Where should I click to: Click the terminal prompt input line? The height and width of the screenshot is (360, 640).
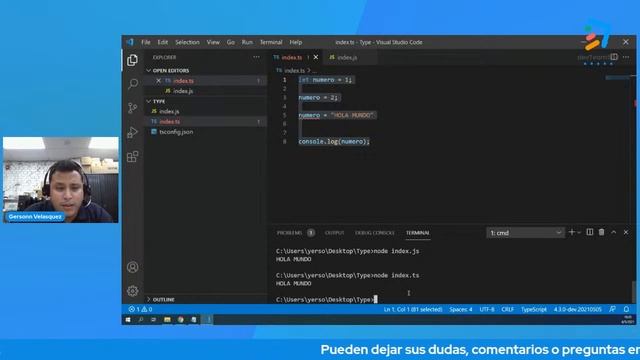pyautogui.click(x=327, y=300)
